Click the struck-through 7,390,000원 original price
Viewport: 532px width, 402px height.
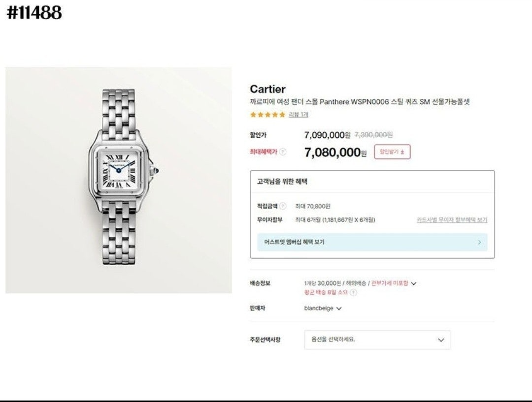coord(373,135)
